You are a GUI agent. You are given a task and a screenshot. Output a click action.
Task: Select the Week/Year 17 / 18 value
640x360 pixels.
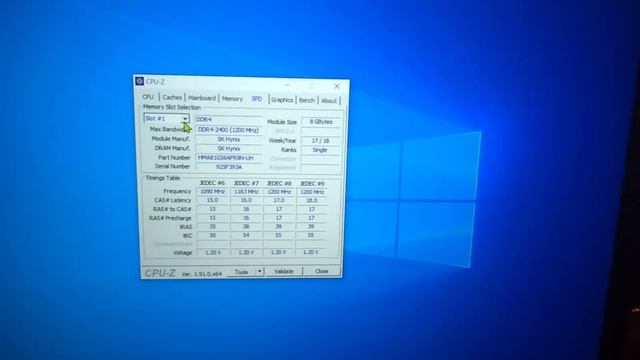[x=320, y=140]
